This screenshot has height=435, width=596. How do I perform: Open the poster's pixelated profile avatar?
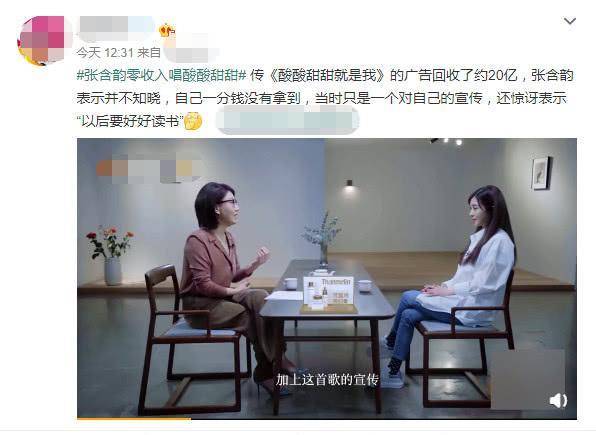41,40
